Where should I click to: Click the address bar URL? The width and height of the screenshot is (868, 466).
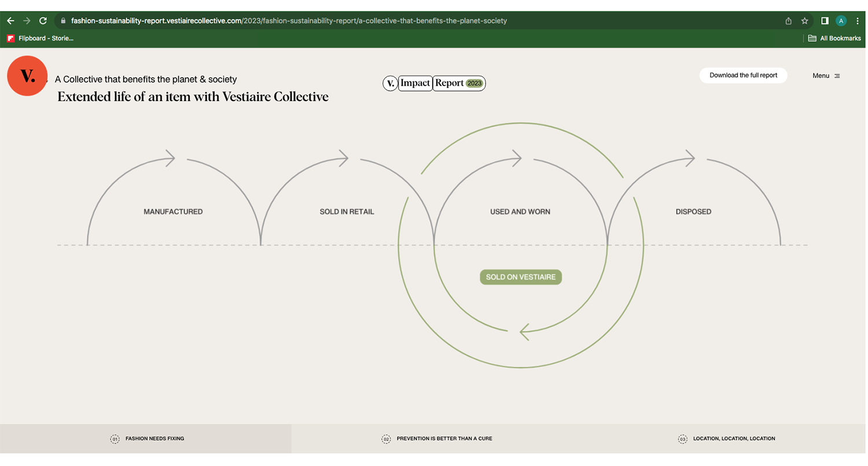[289, 21]
